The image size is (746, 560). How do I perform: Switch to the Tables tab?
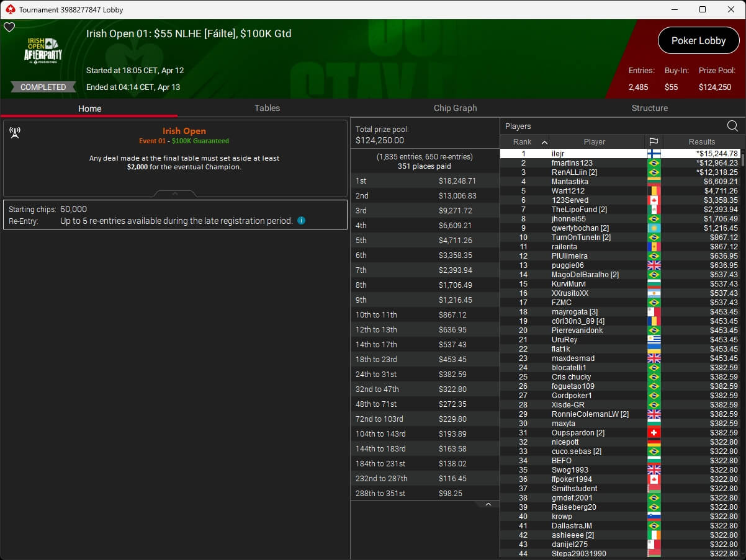267,108
